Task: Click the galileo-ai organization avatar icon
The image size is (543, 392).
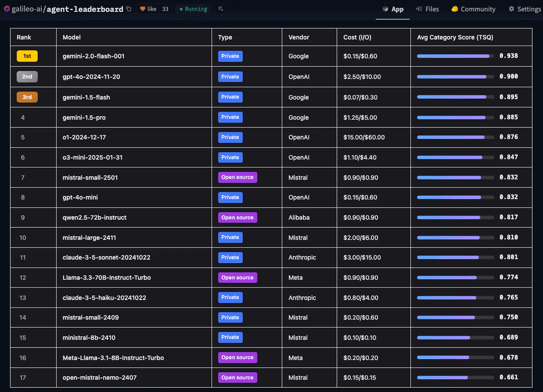Action: coord(6,9)
